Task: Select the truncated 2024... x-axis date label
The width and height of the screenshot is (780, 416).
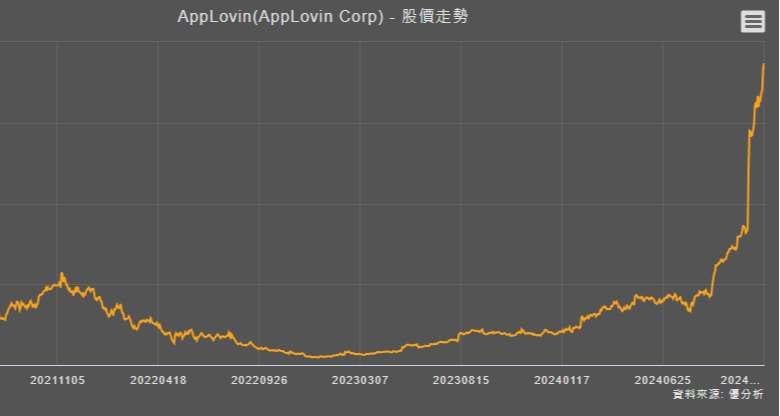Action: tap(740, 380)
